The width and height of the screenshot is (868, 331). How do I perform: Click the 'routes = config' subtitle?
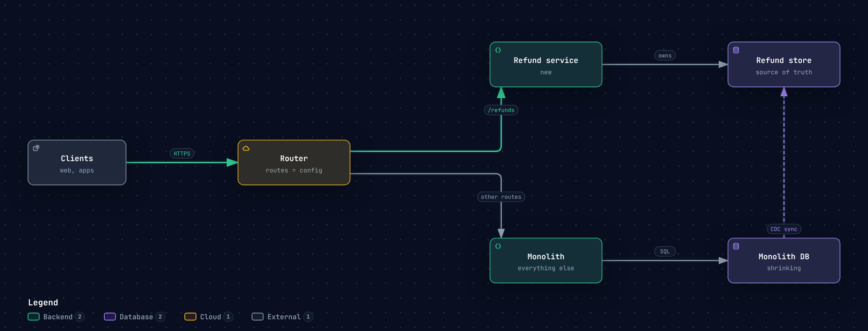[294, 171]
